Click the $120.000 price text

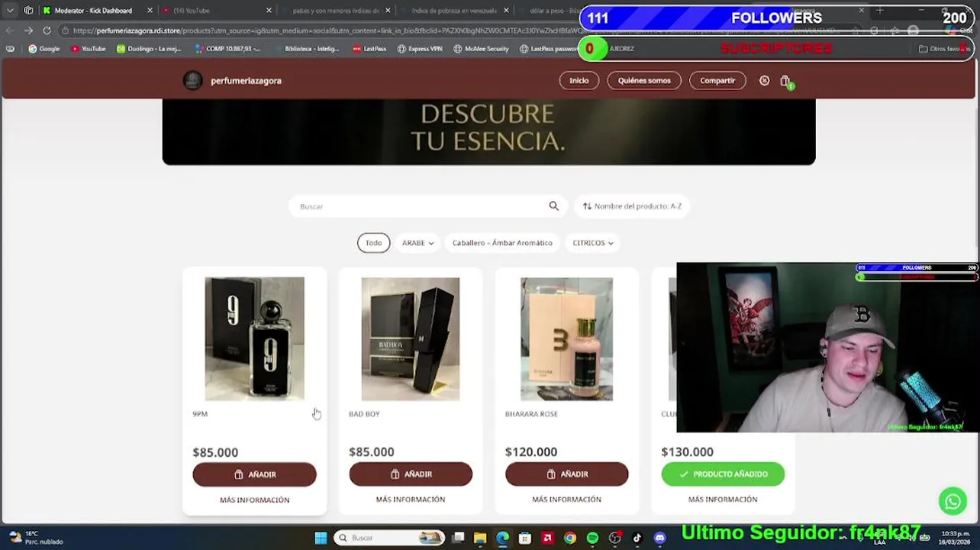531,452
